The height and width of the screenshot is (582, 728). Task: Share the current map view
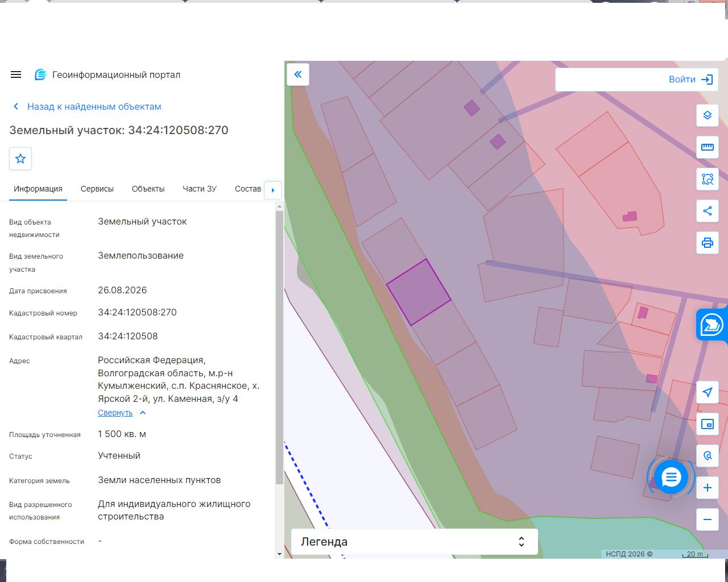pos(708,211)
